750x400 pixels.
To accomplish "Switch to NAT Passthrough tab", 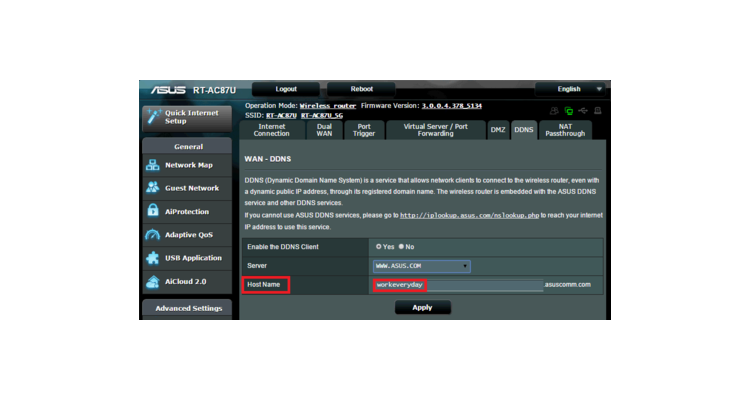I will (565, 130).
